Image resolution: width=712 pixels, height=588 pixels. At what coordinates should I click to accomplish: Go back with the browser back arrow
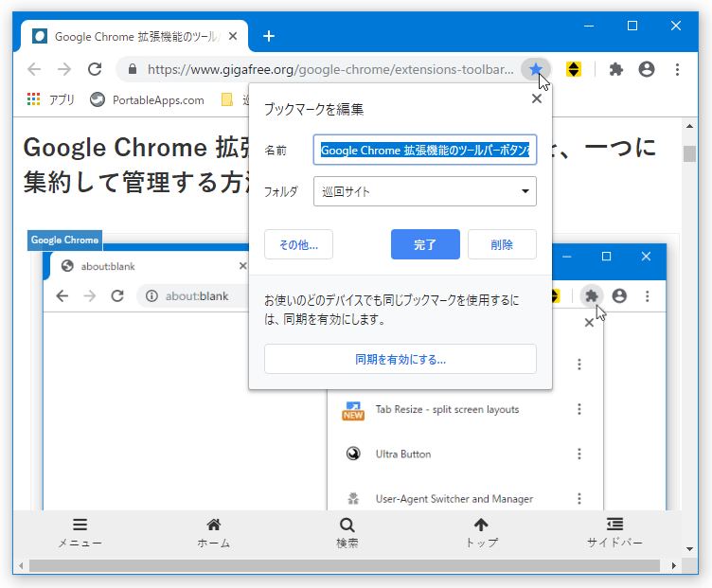34,69
